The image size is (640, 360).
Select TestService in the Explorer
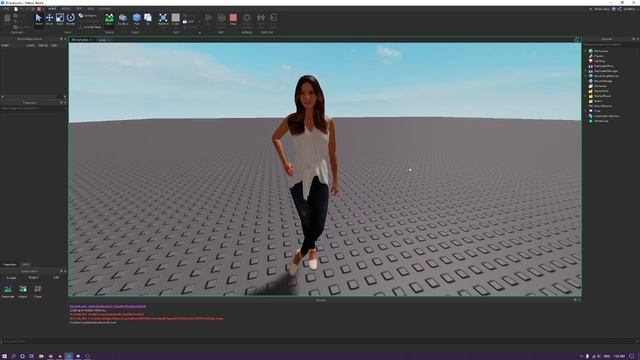(601, 121)
